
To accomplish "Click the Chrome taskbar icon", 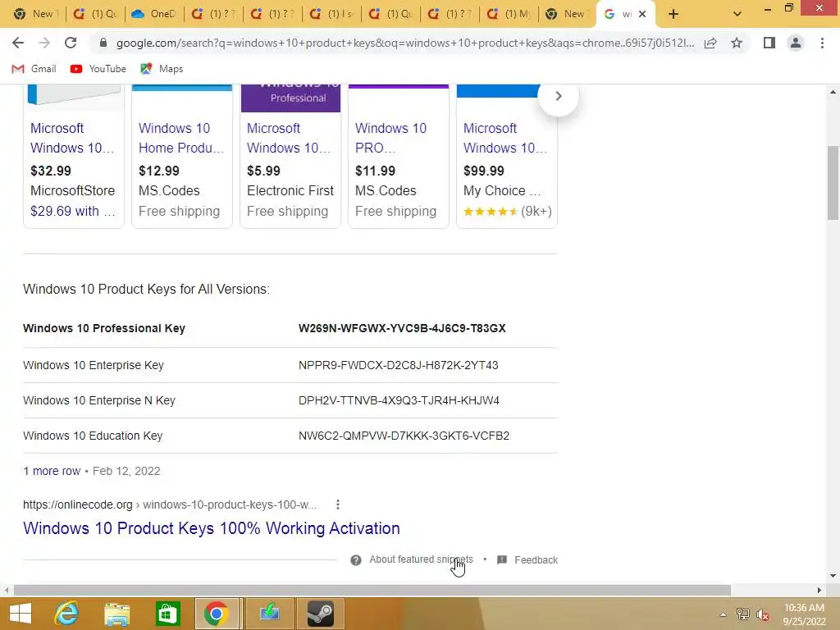I will (x=217, y=614).
